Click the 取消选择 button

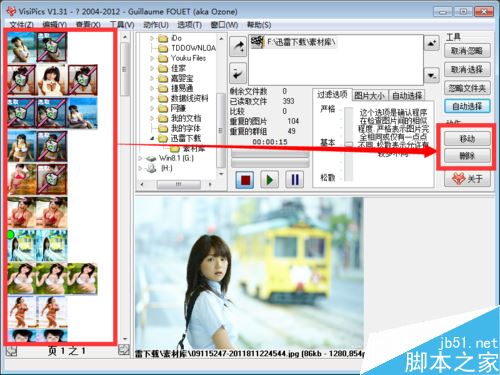[x=467, y=70]
